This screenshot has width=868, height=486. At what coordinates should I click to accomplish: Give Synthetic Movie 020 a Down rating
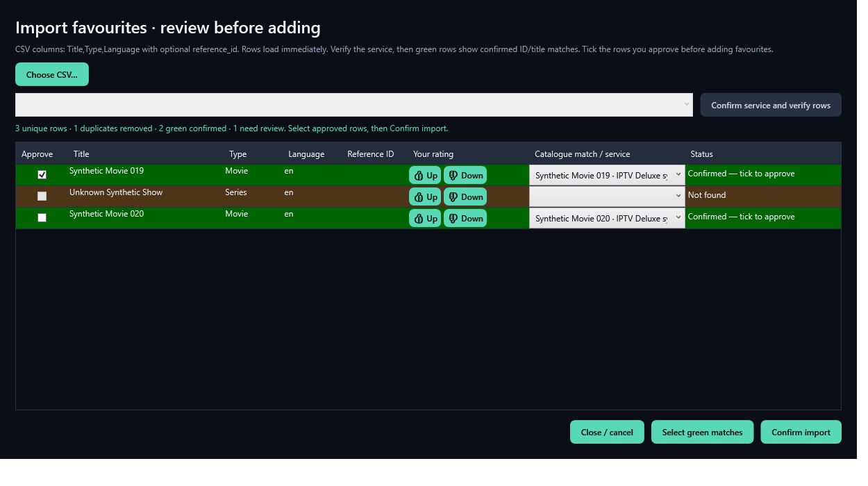point(465,219)
